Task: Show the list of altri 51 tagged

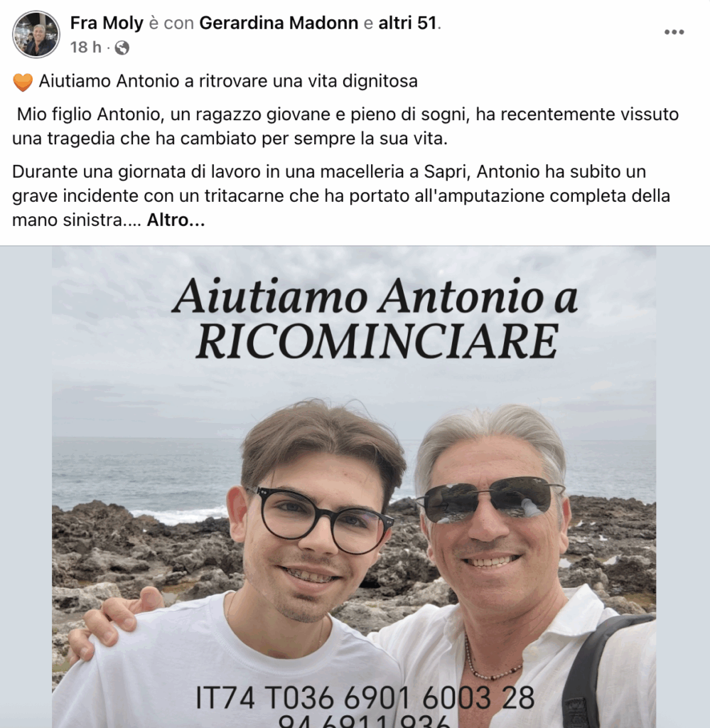Action: pos(407,23)
